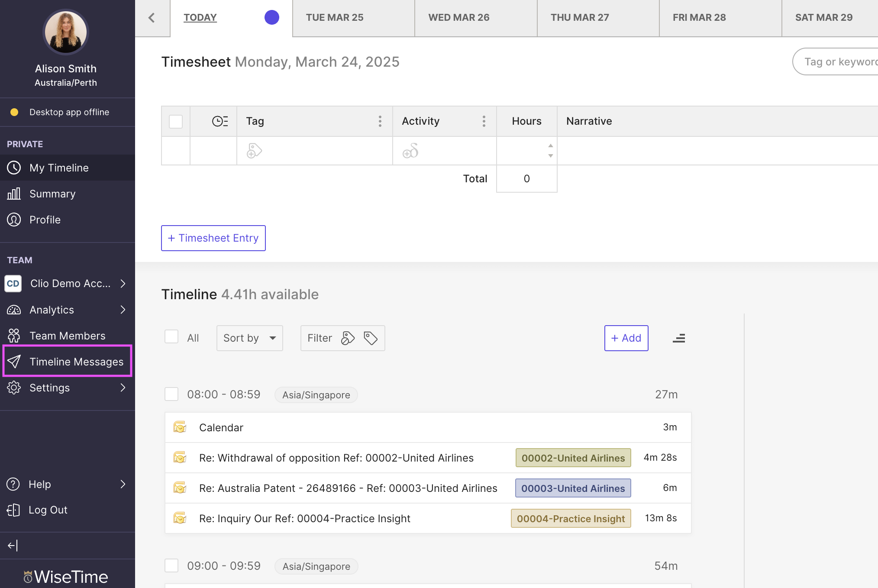This screenshot has height=588, width=878.
Task: Click the + Add timeline button
Action: click(x=626, y=338)
